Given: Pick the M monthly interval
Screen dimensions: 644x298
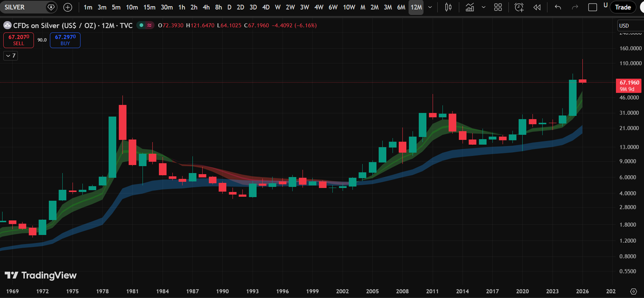Looking at the screenshot, I should click(x=363, y=8).
